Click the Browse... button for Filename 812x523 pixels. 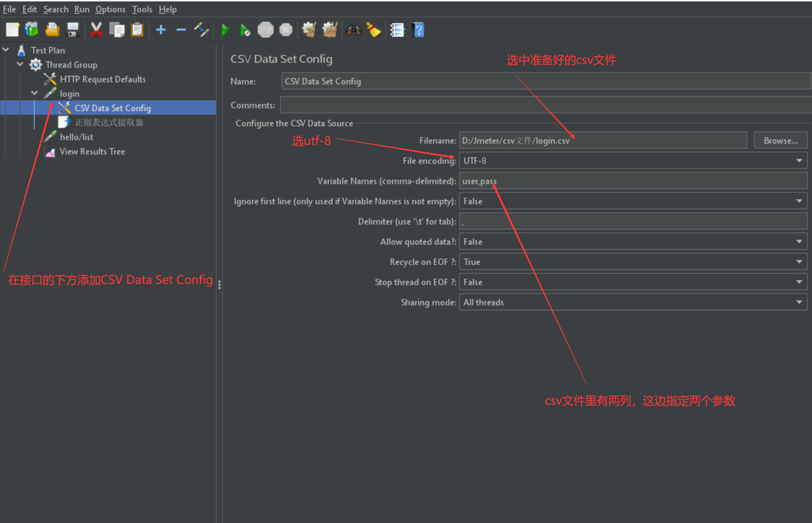(780, 140)
